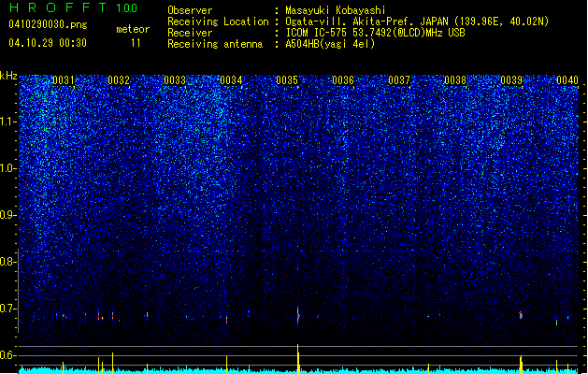
Task: Click the HROFFT 1.00 title text
Action: point(73,7)
